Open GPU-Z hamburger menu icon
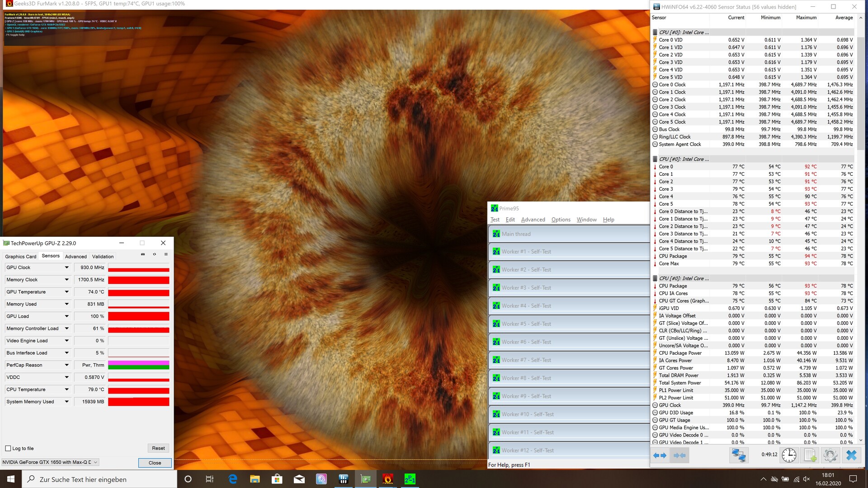This screenshot has height=488, width=868. click(166, 254)
